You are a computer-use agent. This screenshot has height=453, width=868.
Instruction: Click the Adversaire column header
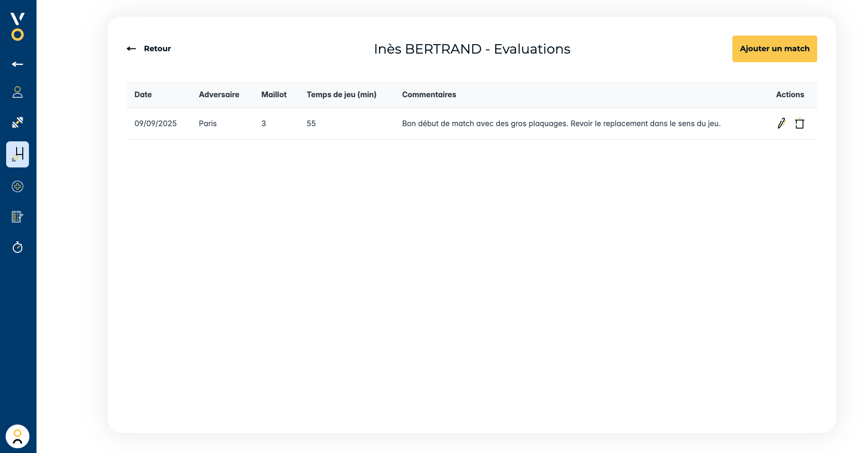click(219, 94)
